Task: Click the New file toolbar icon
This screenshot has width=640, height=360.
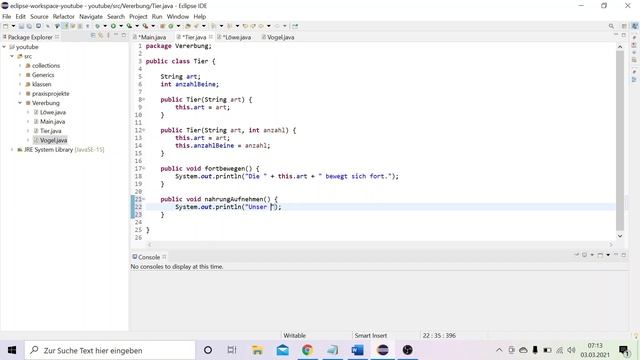Action: (6, 26)
